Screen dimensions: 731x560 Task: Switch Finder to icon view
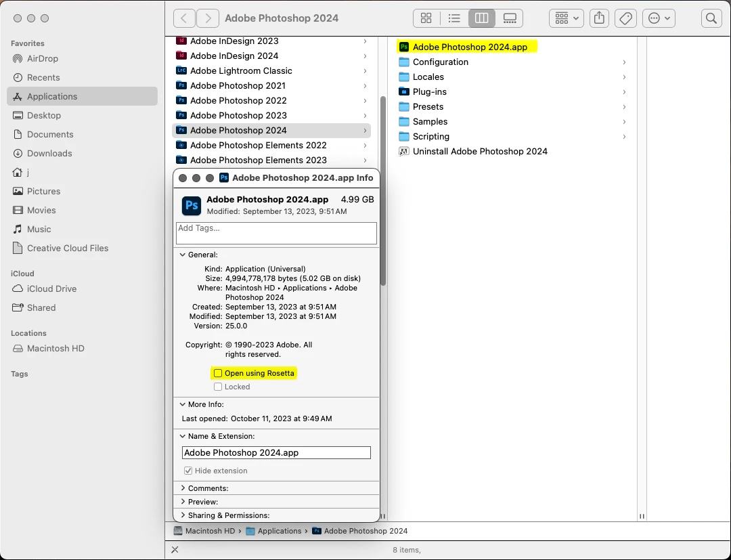(x=426, y=18)
